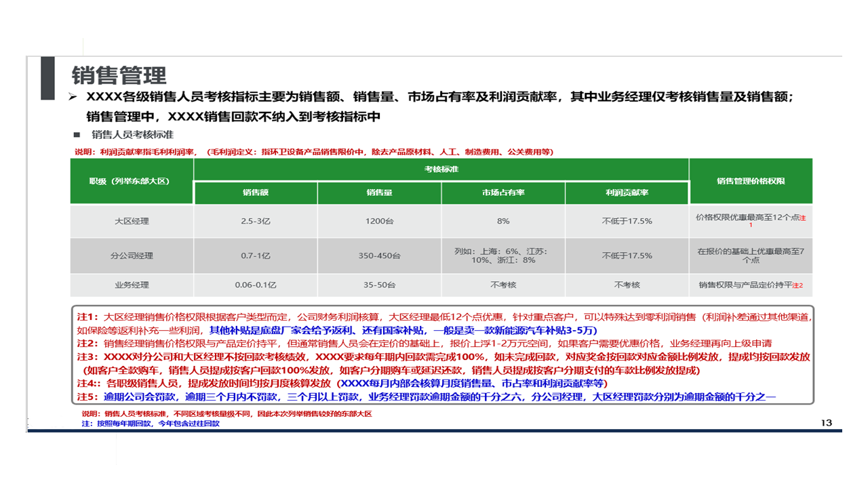
Task: Select the 分公司经理 row label
Action: click(132, 256)
